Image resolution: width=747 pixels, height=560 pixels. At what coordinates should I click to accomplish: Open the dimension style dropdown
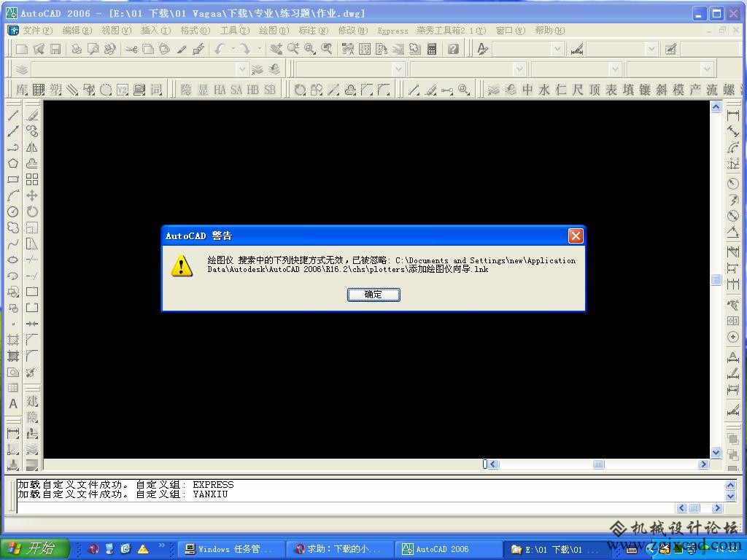click(651, 49)
